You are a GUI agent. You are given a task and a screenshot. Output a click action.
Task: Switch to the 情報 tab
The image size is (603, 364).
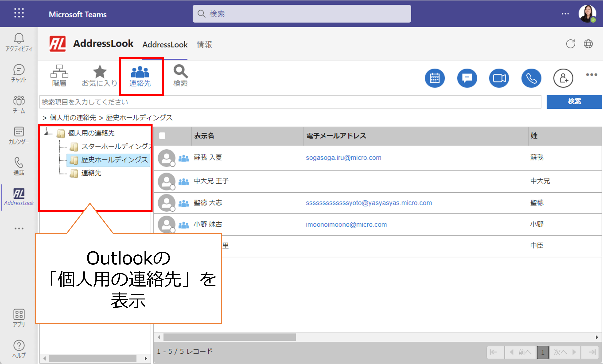204,44
